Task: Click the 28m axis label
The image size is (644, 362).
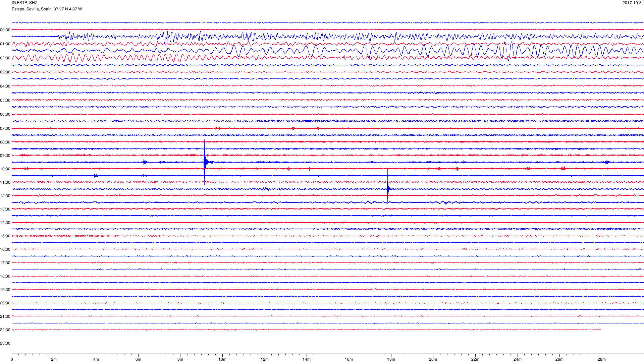Action: pyautogui.click(x=602, y=359)
